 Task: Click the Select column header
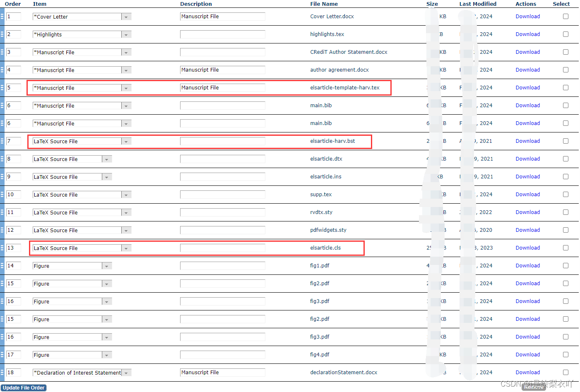click(561, 4)
